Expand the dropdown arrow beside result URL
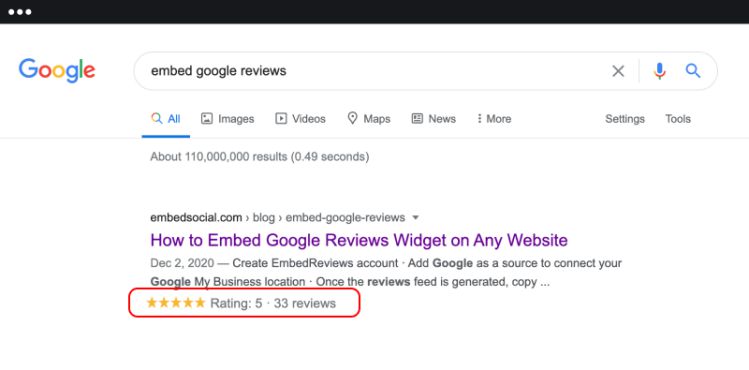Viewport: 749px width, 370px height. tap(415, 218)
